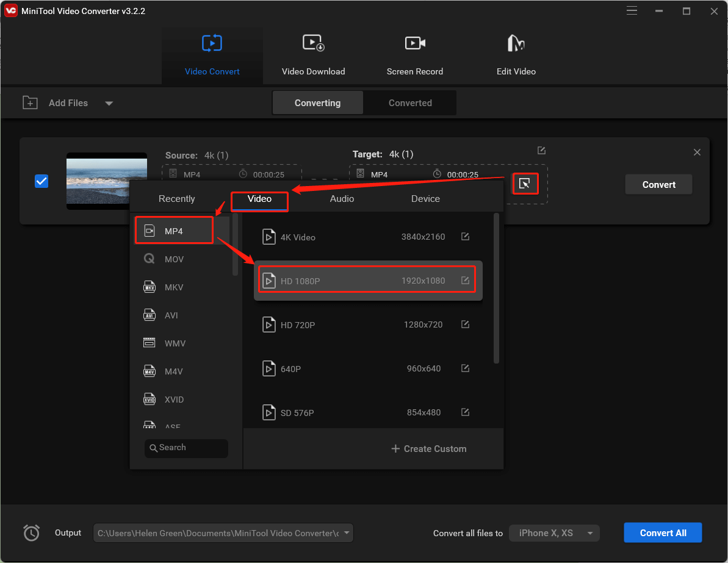This screenshot has height=563, width=728.
Task: Click the preset list scrollbar
Action: click(x=496, y=288)
